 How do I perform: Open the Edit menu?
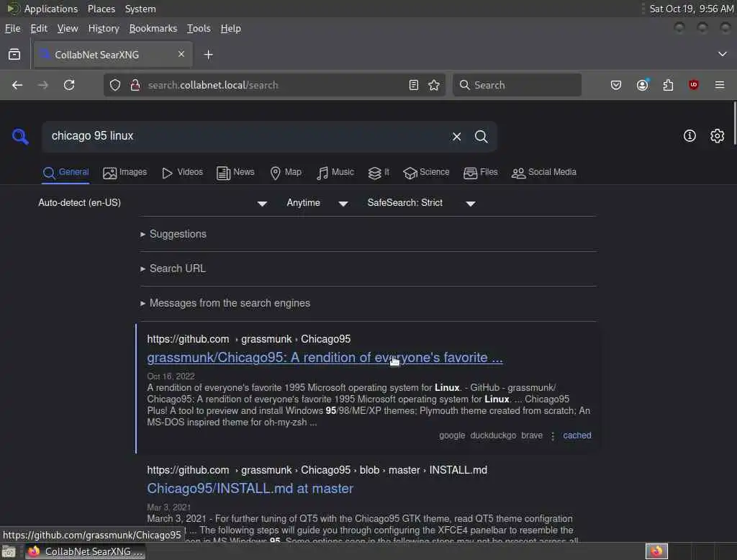point(39,28)
